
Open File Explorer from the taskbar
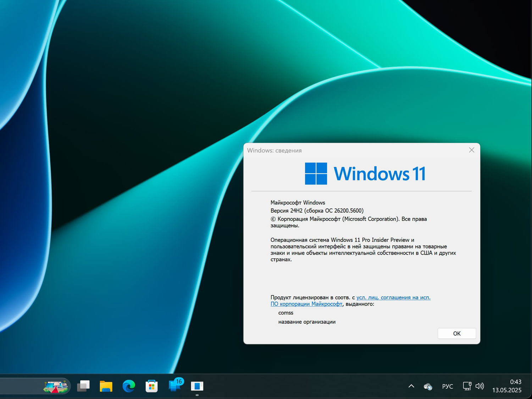tap(106, 386)
